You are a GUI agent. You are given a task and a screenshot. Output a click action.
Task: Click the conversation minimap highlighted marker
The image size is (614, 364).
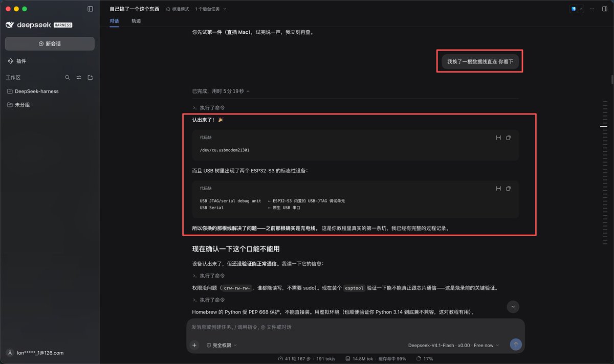tap(604, 126)
